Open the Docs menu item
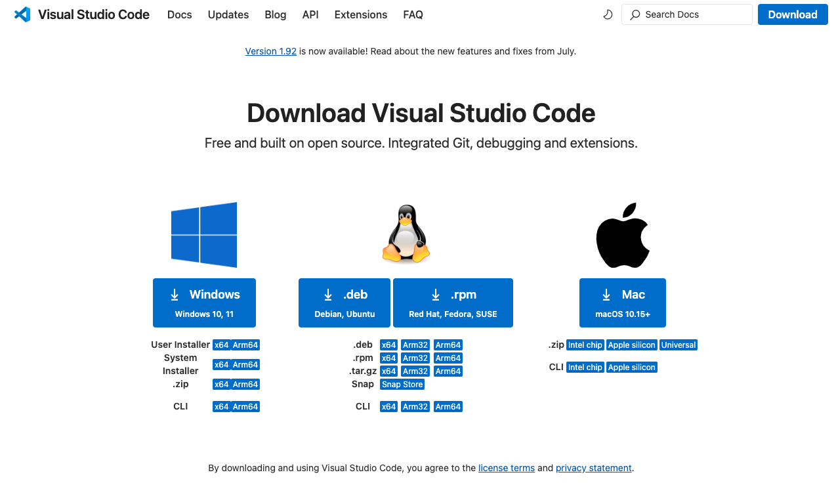Viewport: 836px width, 504px height. point(180,14)
